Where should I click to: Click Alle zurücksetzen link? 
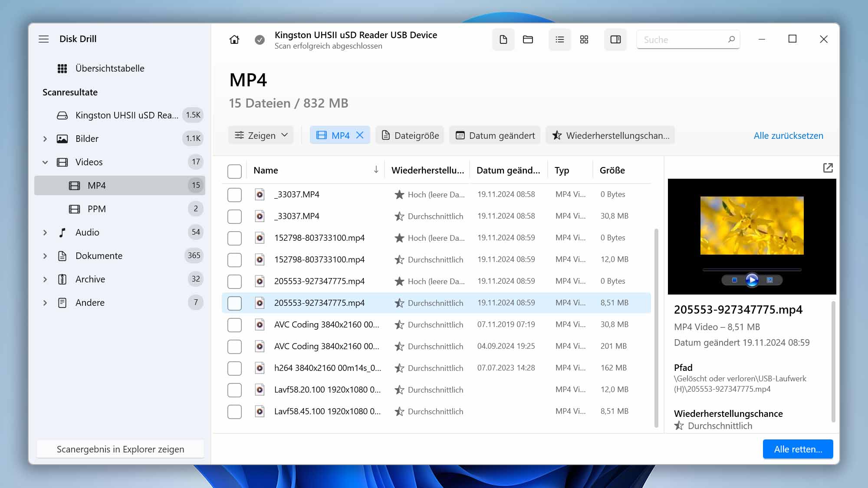[x=788, y=136]
